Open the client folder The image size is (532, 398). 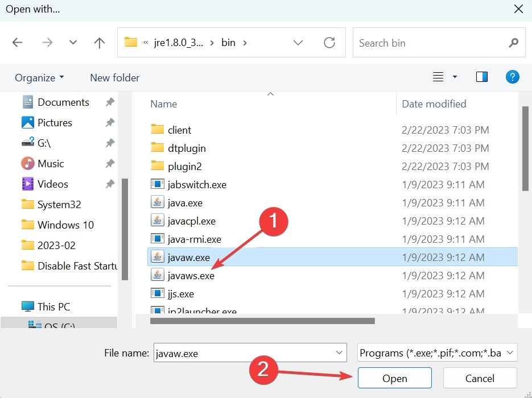179,130
